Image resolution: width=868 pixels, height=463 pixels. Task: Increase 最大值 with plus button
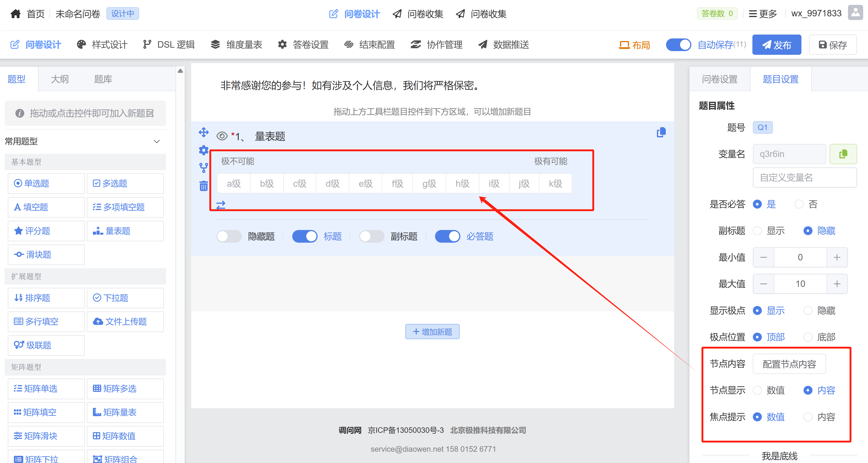tap(837, 284)
